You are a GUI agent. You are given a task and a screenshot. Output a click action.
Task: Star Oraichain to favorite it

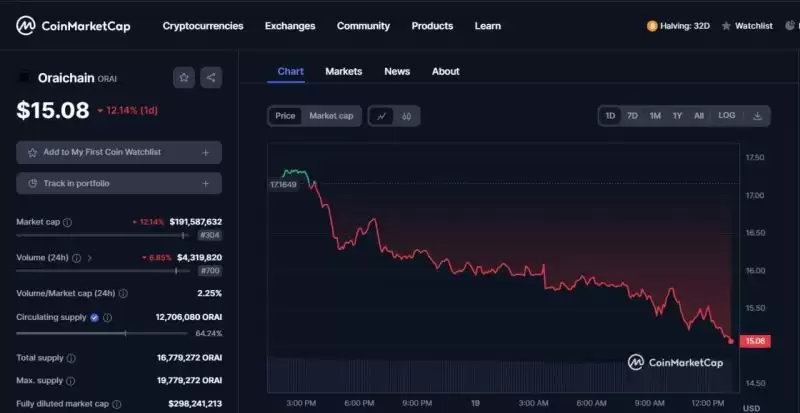click(x=184, y=77)
